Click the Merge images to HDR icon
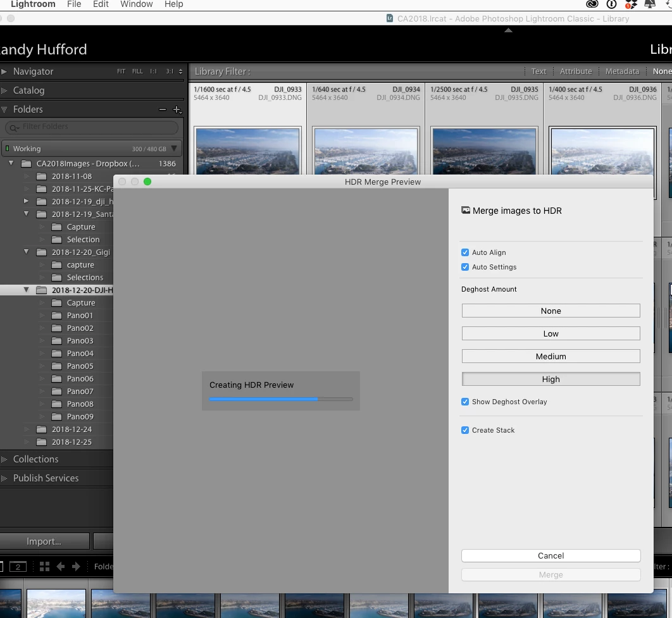The height and width of the screenshot is (618, 672). (466, 210)
